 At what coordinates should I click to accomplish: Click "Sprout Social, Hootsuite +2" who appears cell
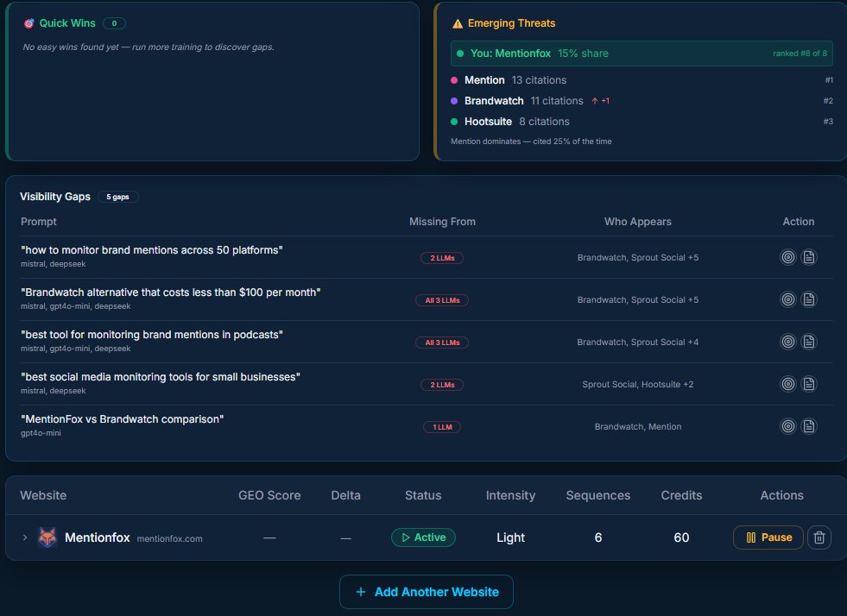[637, 385]
